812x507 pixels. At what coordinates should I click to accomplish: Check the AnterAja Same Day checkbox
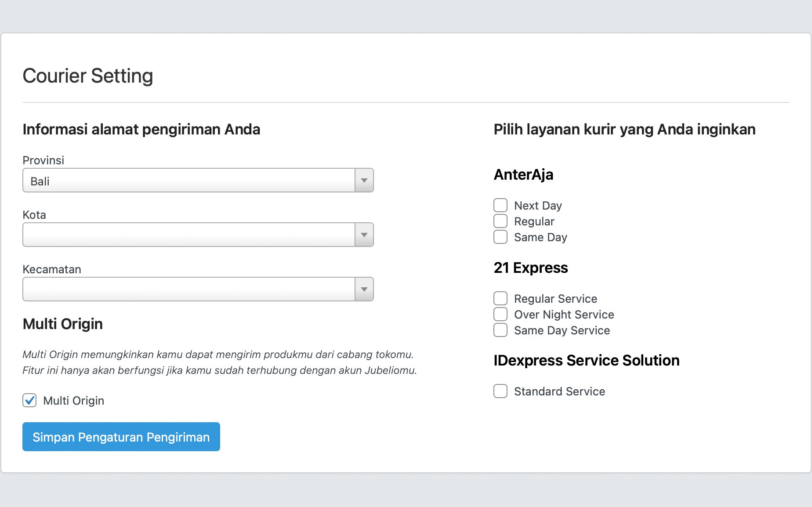coord(500,237)
